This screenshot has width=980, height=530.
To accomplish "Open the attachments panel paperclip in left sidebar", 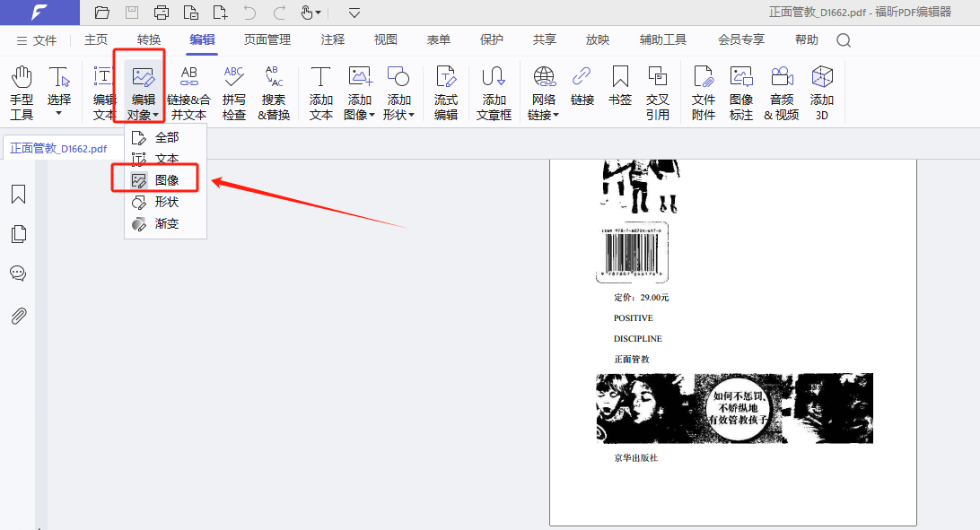I will [18, 316].
